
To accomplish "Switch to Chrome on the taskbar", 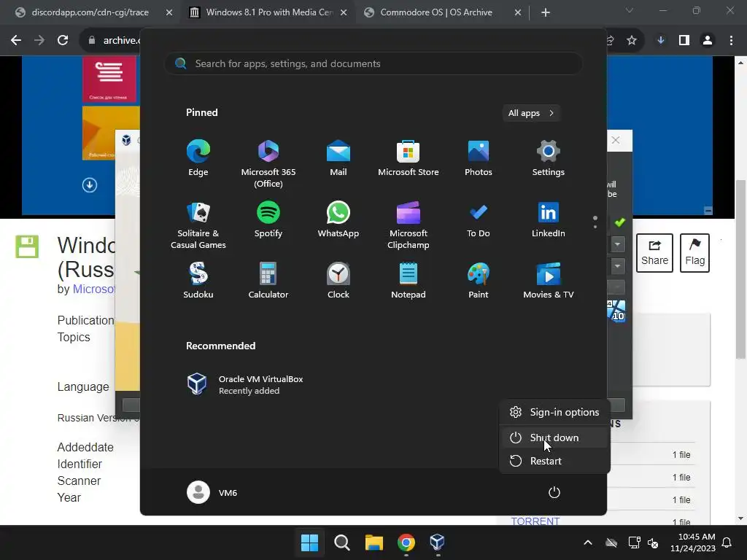I will (x=406, y=542).
